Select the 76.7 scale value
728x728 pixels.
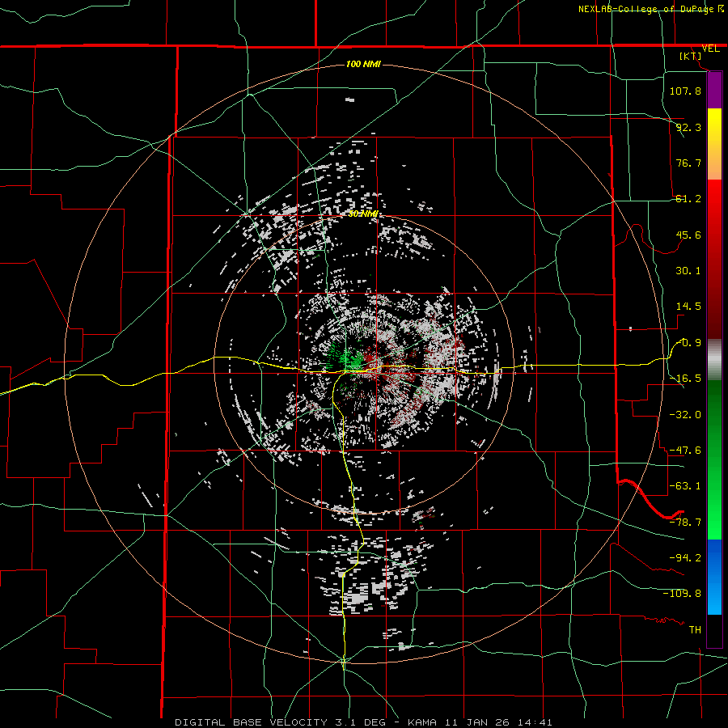(688, 163)
